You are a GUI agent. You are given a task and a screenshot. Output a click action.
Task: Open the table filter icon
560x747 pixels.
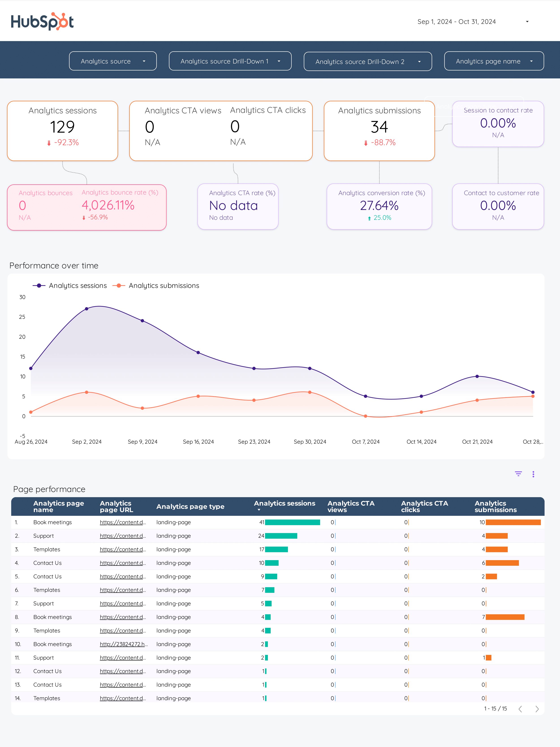(518, 474)
